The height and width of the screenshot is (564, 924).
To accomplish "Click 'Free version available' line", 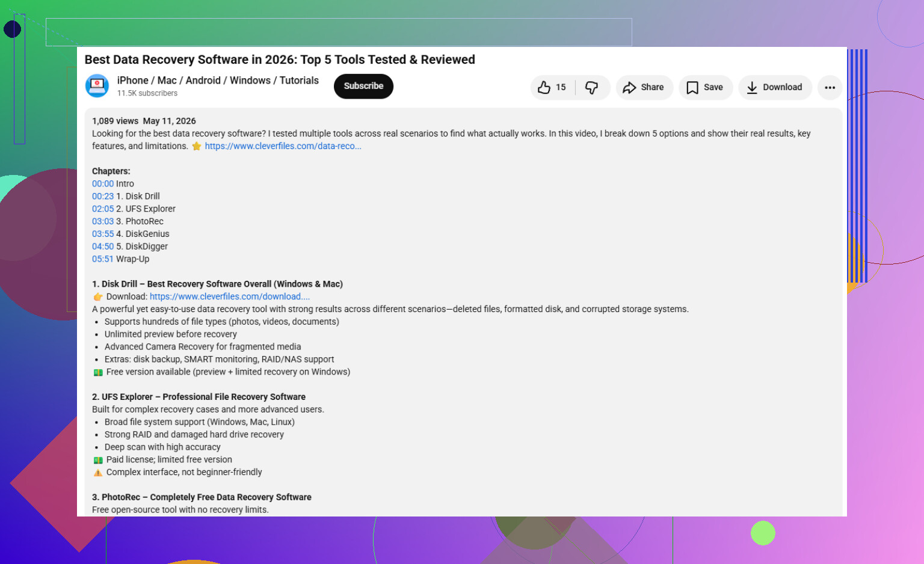I will pos(228,372).
